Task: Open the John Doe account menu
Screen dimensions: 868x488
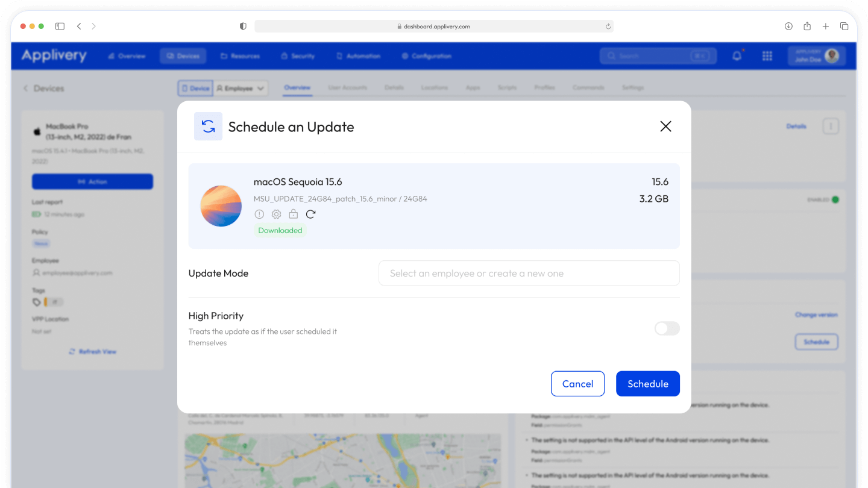Action: click(x=817, y=56)
